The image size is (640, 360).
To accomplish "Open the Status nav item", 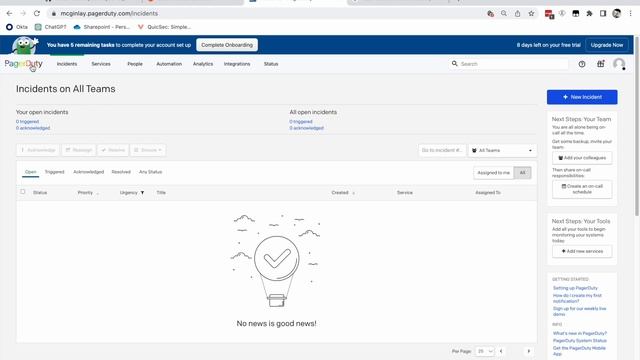I will 271,64.
